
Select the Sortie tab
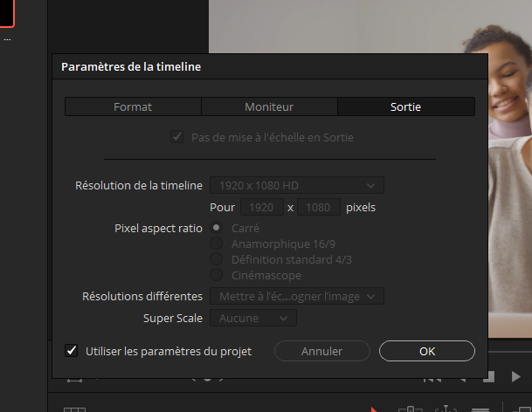[405, 106]
